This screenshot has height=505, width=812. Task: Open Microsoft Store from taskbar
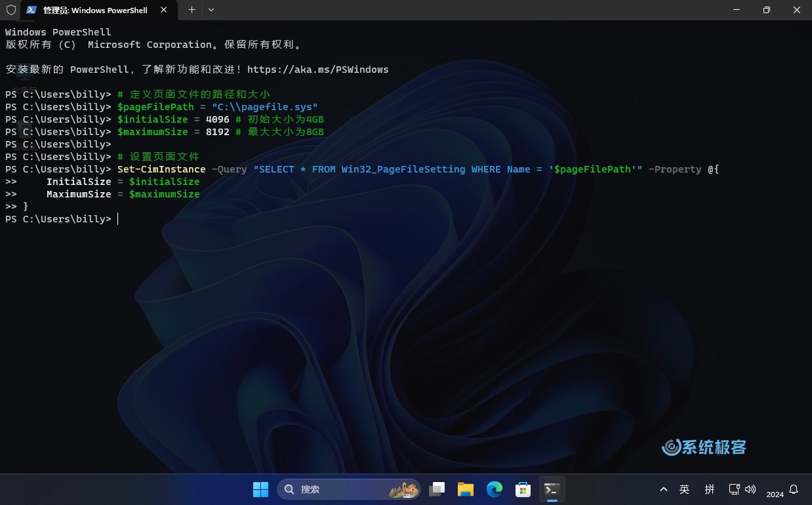(x=523, y=489)
